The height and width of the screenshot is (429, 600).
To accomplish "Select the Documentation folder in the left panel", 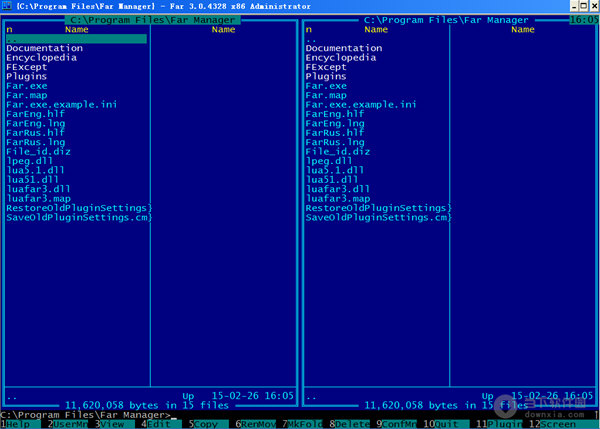I will (44, 48).
